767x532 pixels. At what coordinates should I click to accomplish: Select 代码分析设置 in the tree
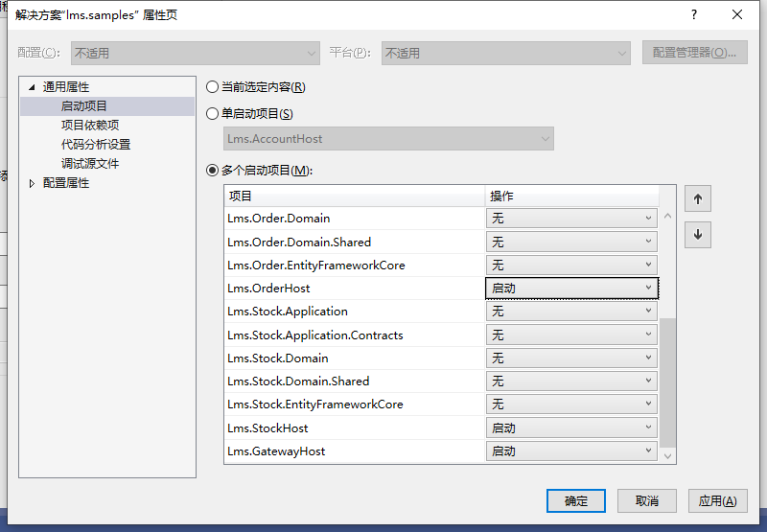click(96, 144)
